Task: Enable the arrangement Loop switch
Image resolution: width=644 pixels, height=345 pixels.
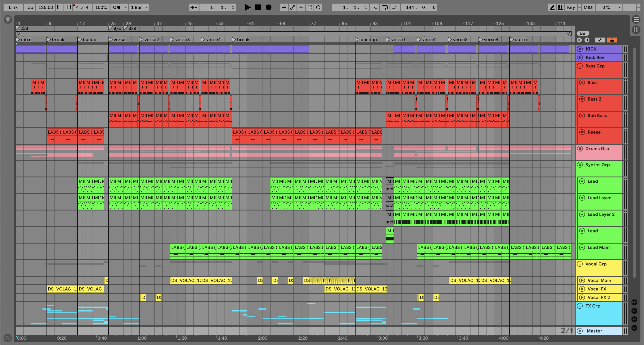Action: tap(385, 7)
